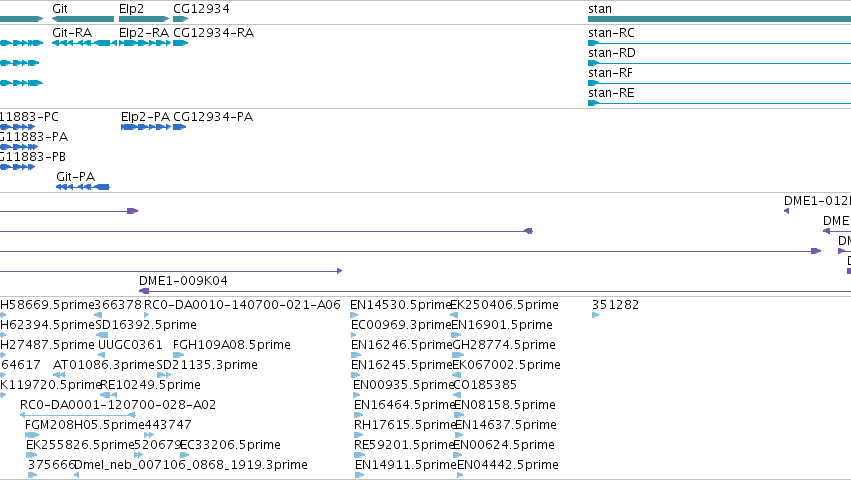Click the RC0-DA0001-120700-028-A02 feature line
The width and height of the screenshot is (851, 480).
coord(78,415)
